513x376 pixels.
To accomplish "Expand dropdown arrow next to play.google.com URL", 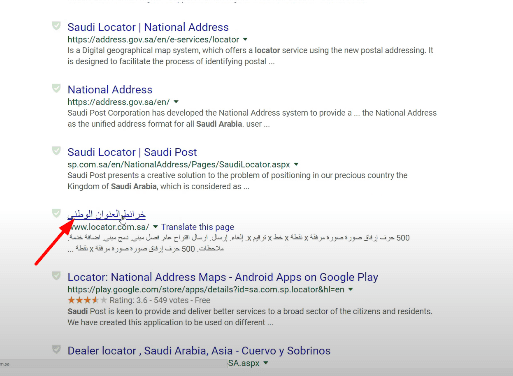I will pos(350,289).
